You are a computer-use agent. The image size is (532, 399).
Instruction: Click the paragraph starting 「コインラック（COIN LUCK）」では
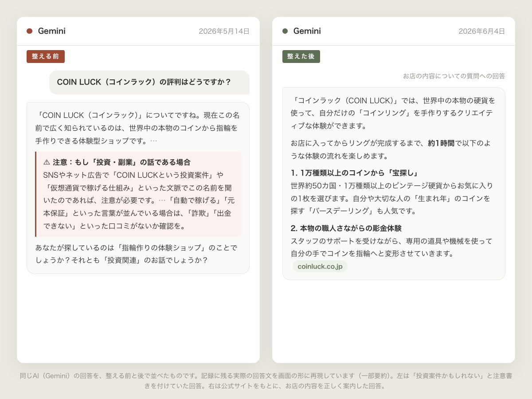(x=393, y=113)
